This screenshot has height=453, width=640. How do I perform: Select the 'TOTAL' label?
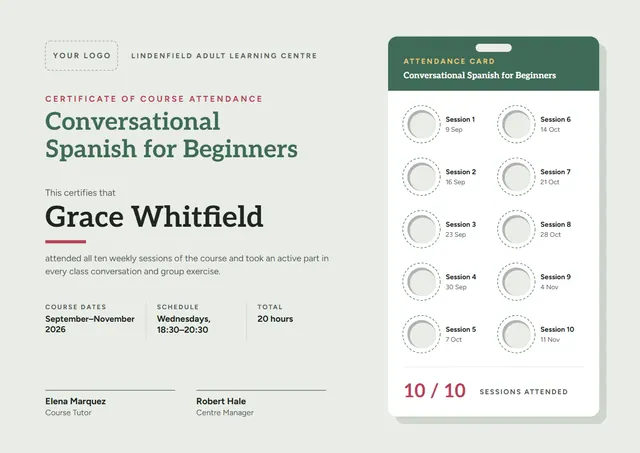pos(270,307)
